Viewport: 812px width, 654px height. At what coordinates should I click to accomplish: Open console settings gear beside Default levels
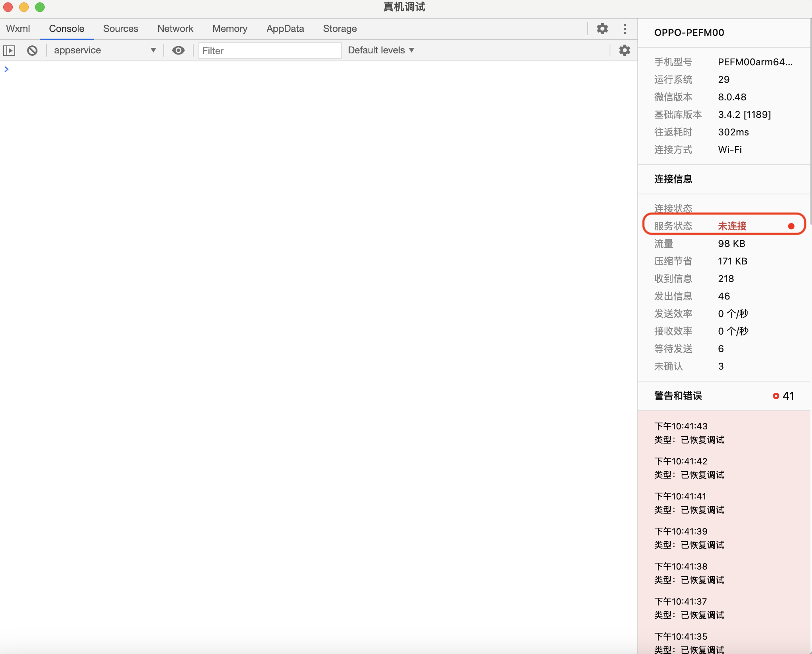624,50
